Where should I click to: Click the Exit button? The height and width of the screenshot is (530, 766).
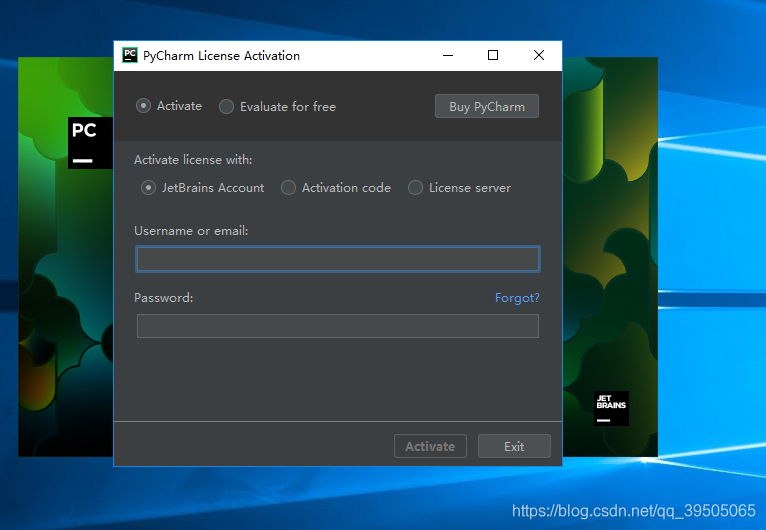(514, 446)
